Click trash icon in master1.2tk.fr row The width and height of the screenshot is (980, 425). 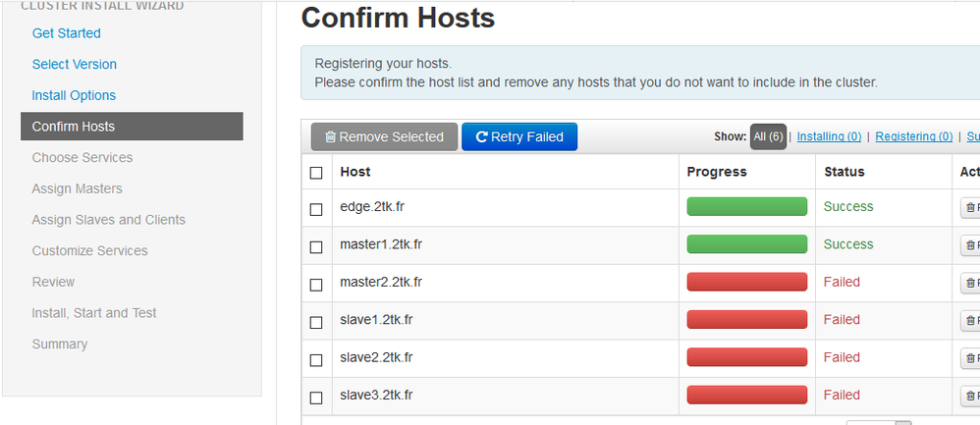coord(970,244)
